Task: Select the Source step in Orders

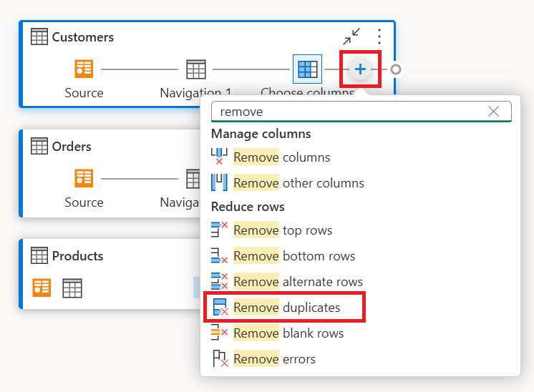Action: (x=84, y=178)
